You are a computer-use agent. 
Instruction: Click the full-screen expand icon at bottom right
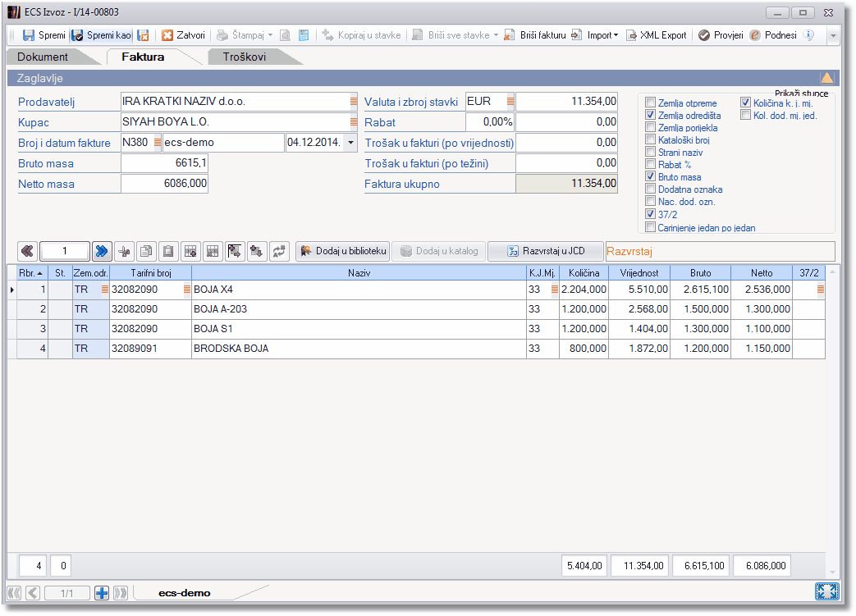826,591
